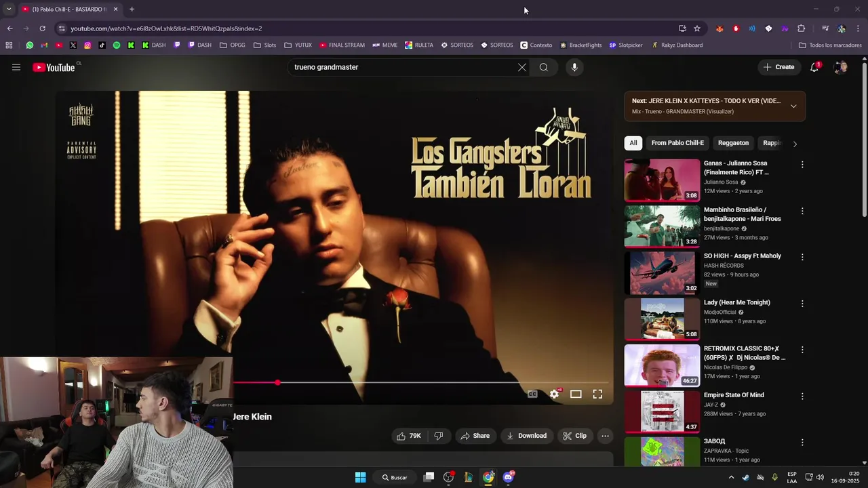The image size is (868, 488).
Task: Open options for RETROMIX CLASSIC video
Action: click(x=802, y=350)
